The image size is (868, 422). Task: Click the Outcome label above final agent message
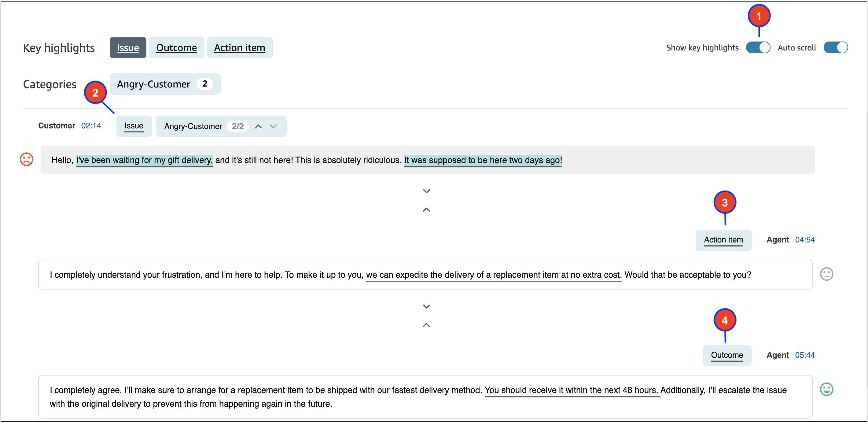(727, 355)
